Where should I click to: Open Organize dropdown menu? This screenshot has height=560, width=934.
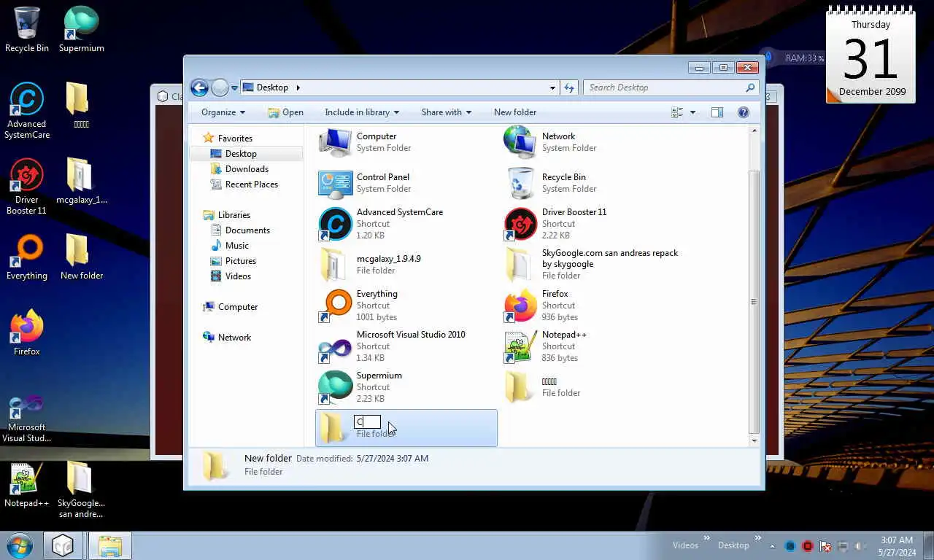pyautogui.click(x=223, y=112)
